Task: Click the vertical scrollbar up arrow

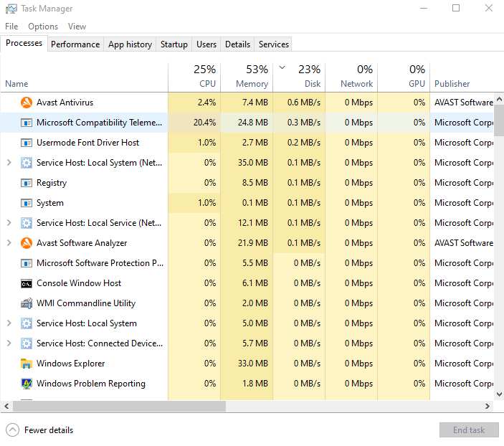Action: (x=499, y=99)
